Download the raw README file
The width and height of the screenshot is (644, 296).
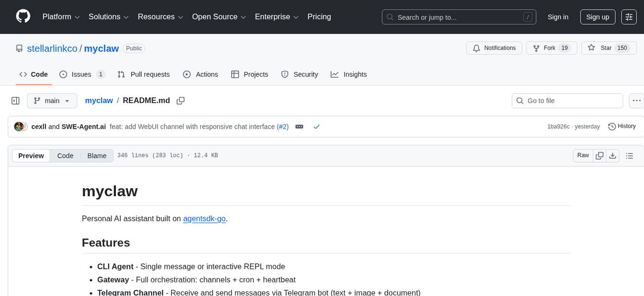pos(612,156)
